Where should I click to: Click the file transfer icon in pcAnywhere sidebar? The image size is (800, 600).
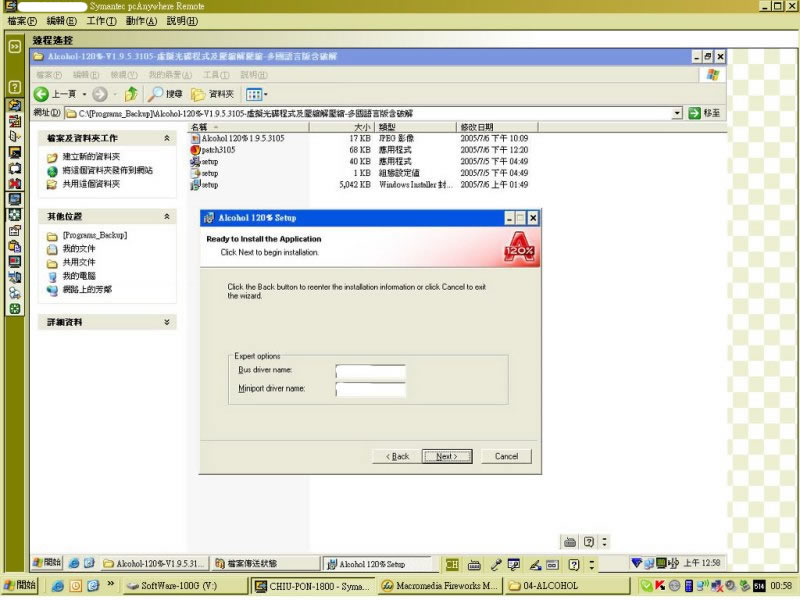click(x=15, y=121)
